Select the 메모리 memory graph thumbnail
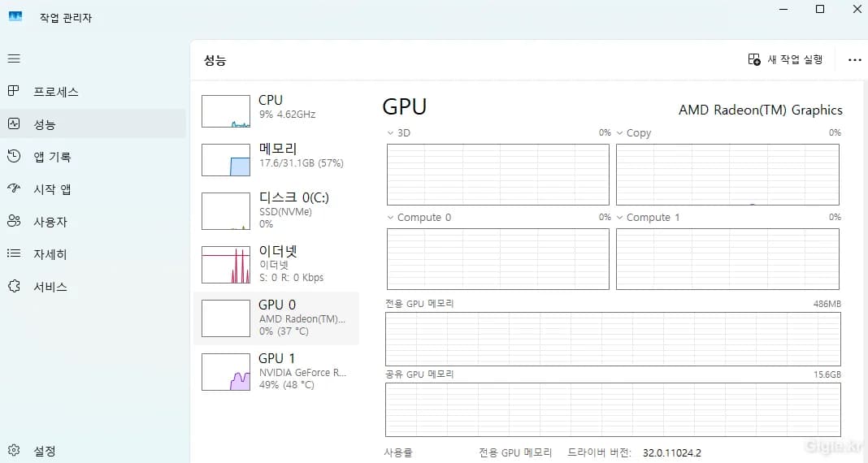This screenshot has width=868, height=463. click(x=226, y=160)
